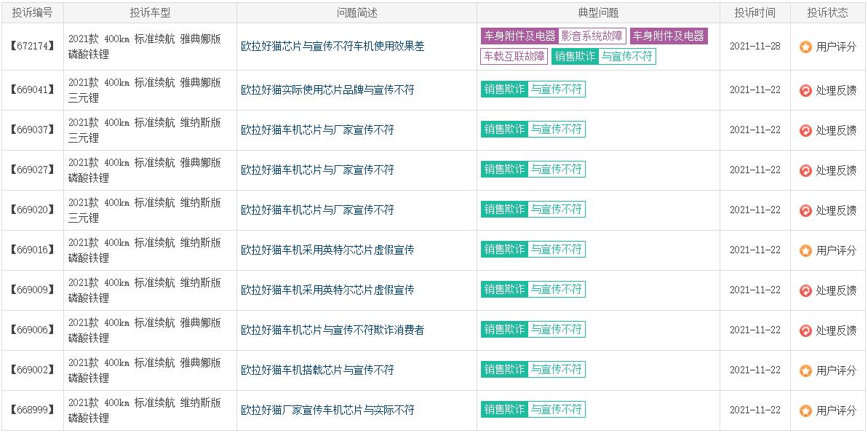Open 欧拉好猫厂家宣传车机芯片与实际不符 complaint
Image resolution: width=868 pixels, height=433 pixels.
(x=327, y=410)
